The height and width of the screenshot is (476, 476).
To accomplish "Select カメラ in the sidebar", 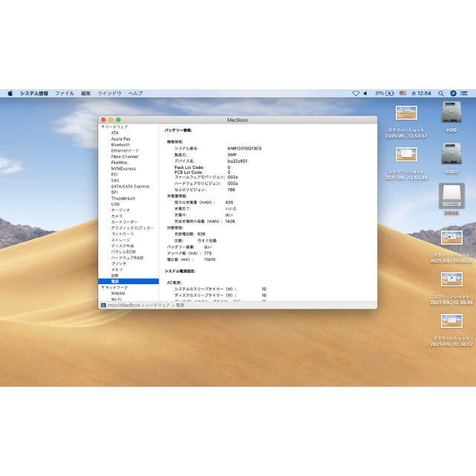I will (x=117, y=216).
